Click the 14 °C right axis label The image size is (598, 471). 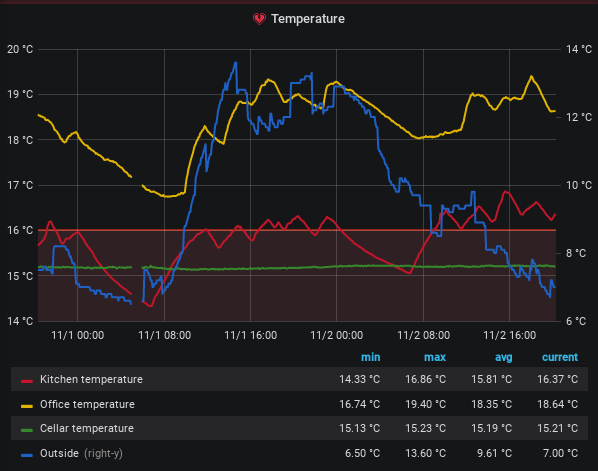(579, 49)
